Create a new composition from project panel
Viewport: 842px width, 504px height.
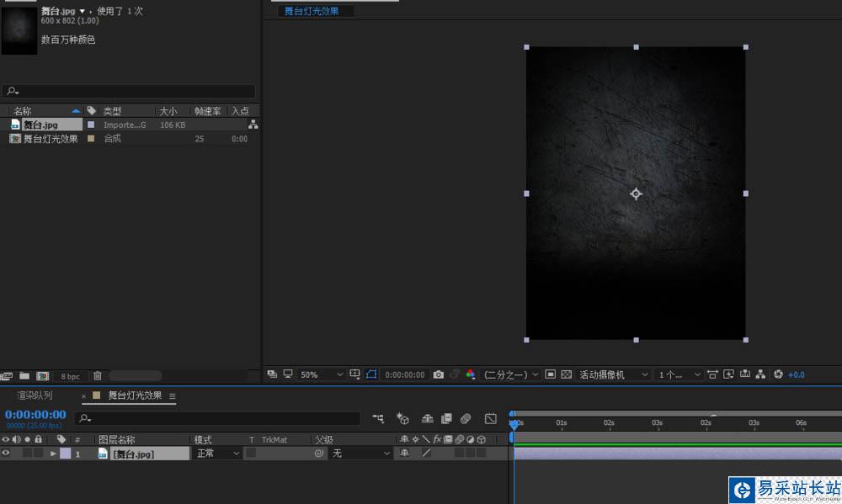42,376
